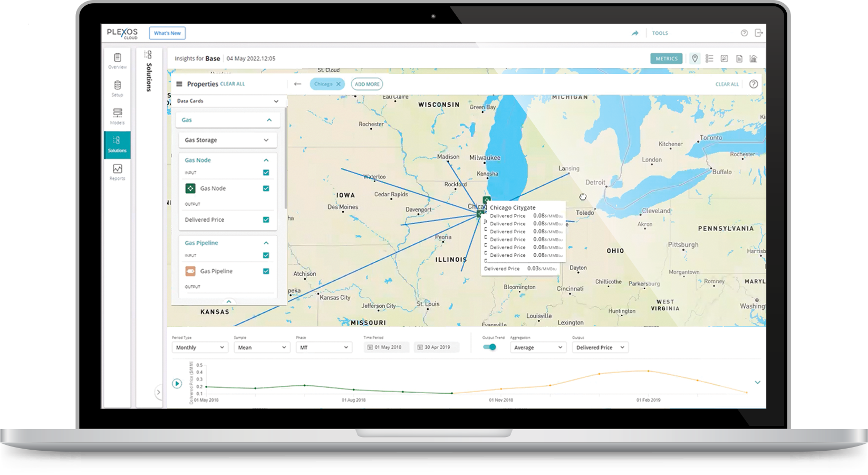Open the Period Type Monthly dropdown

pos(200,347)
